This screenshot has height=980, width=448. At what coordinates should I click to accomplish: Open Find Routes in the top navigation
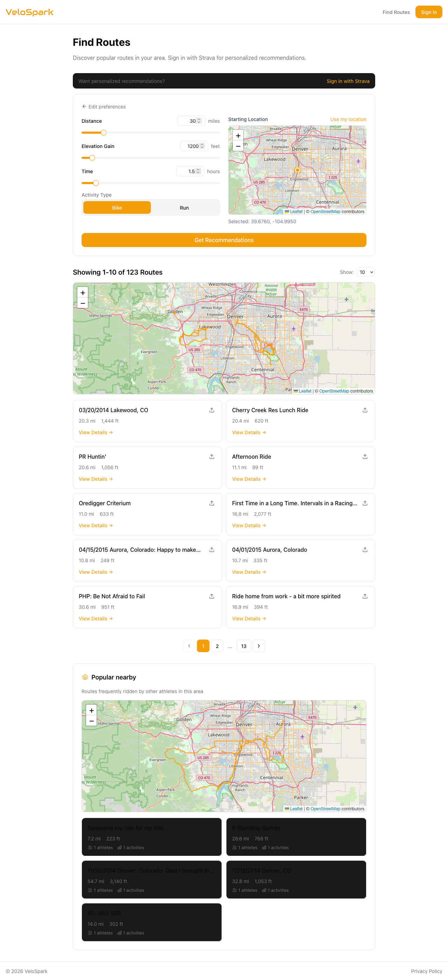pyautogui.click(x=396, y=12)
